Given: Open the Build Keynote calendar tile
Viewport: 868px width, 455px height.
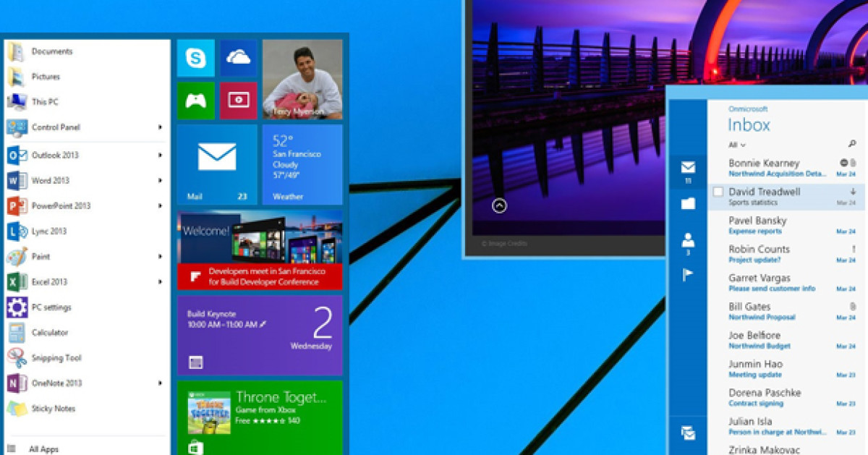Looking at the screenshot, I should tap(260, 335).
